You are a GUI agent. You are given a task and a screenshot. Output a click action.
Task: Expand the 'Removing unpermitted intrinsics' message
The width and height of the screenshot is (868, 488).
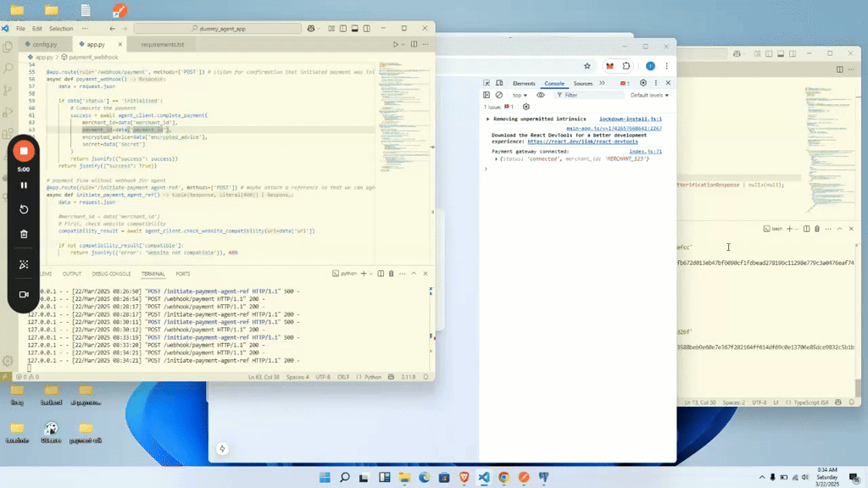click(487, 119)
